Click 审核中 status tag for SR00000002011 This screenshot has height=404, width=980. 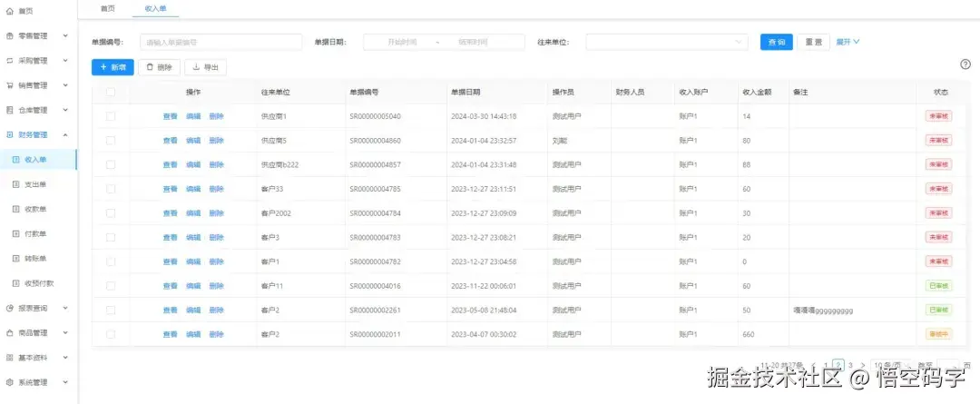939,335
